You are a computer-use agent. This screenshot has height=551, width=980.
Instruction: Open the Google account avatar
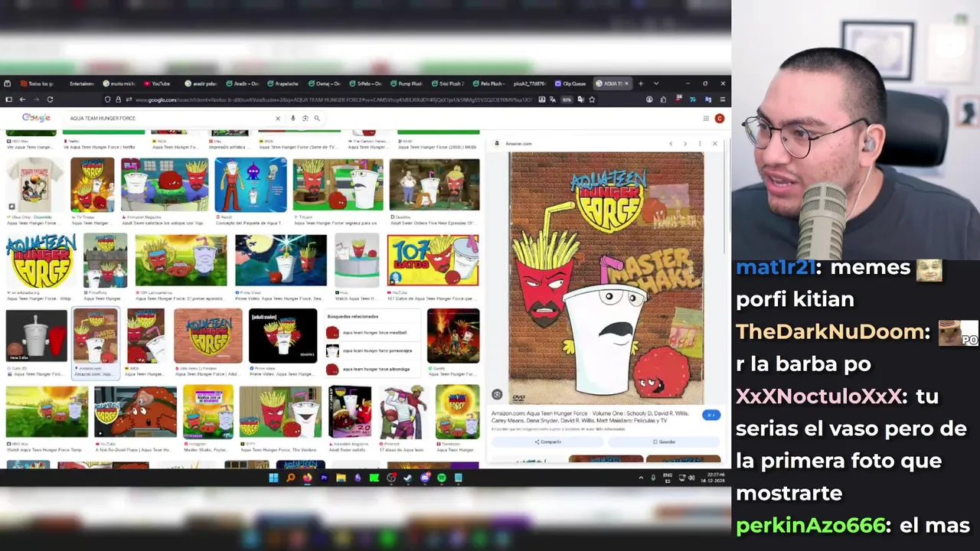pyautogui.click(x=720, y=119)
